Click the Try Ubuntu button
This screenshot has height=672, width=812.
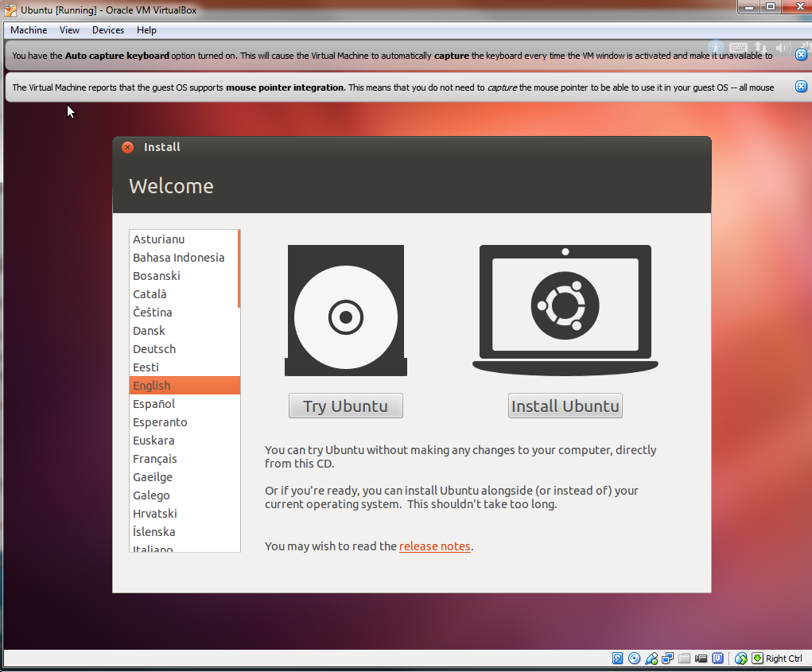coord(346,406)
